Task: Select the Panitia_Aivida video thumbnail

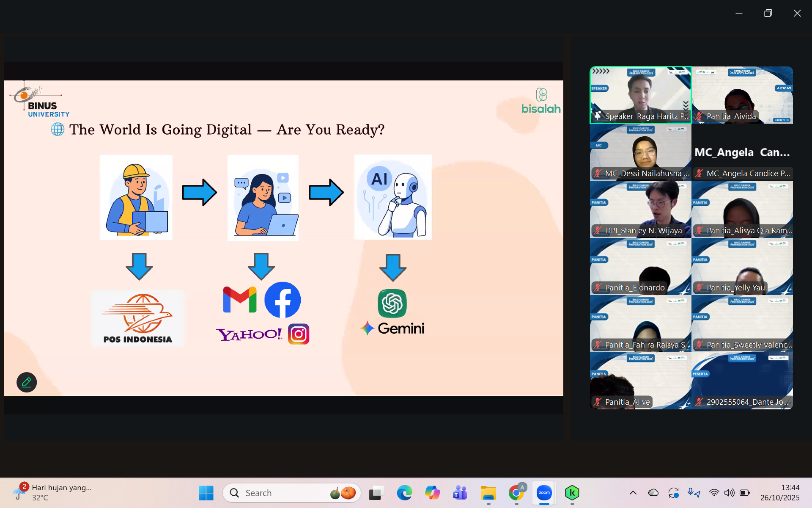Action: 742,95
